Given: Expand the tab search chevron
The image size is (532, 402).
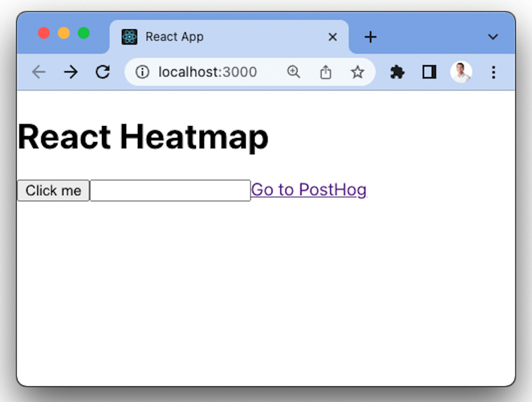Looking at the screenshot, I should pos(493,37).
